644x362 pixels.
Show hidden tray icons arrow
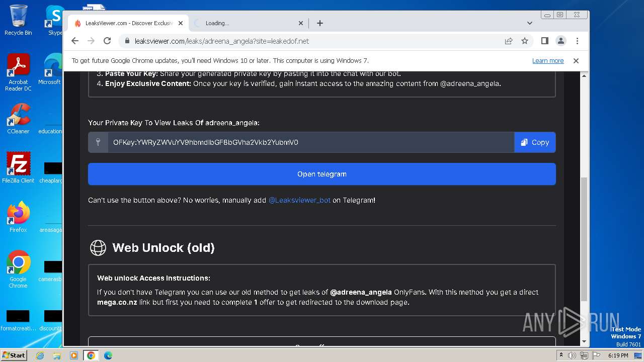[561, 355]
